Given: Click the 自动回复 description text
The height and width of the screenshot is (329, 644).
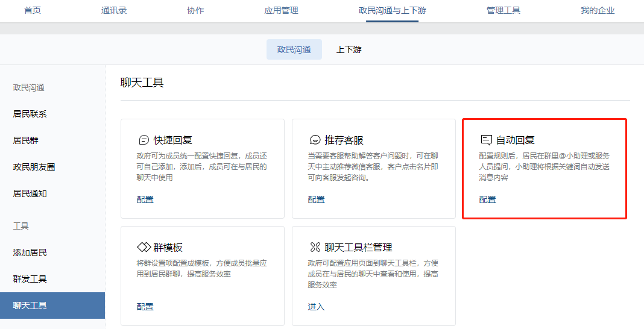Looking at the screenshot, I should [x=545, y=166].
